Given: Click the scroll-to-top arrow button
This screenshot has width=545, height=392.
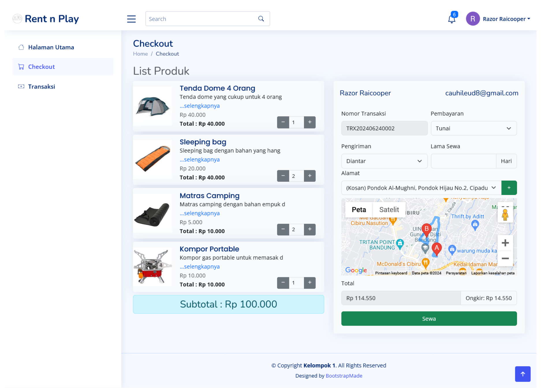Looking at the screenshot, I should (x=522, y=374).
